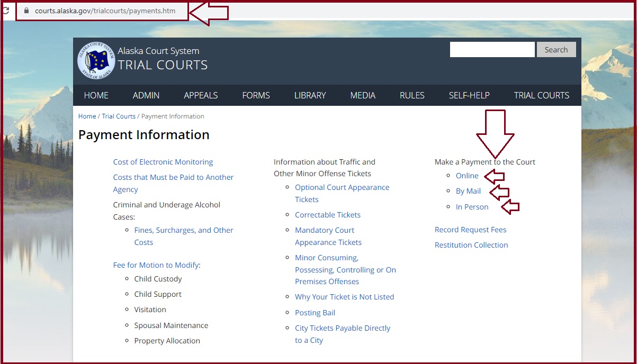Open the Online payment link
The image size is (637, 364).
tap(467, 176)
